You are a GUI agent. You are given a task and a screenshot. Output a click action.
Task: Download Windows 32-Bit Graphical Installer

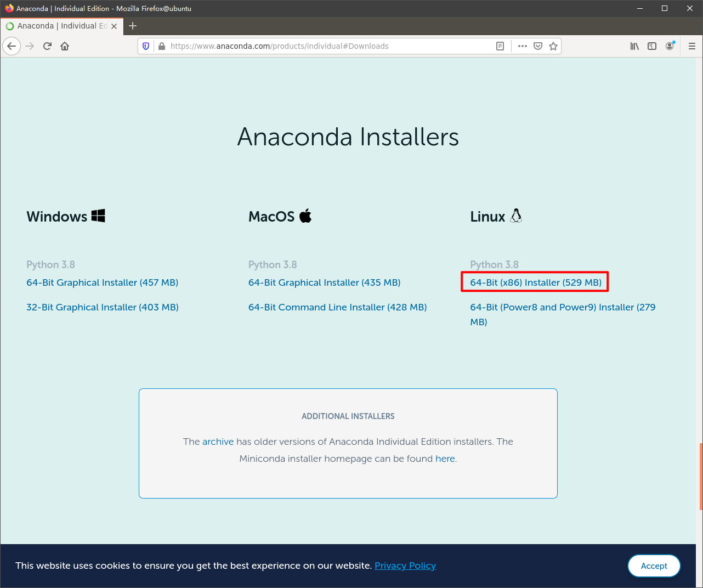coord(103,307)
